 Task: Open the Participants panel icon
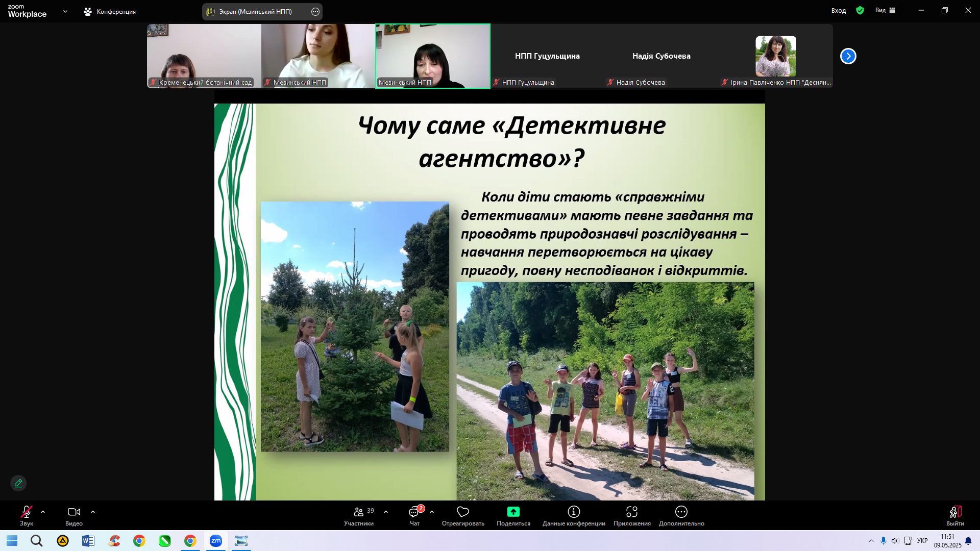click(x=359, y=512)
